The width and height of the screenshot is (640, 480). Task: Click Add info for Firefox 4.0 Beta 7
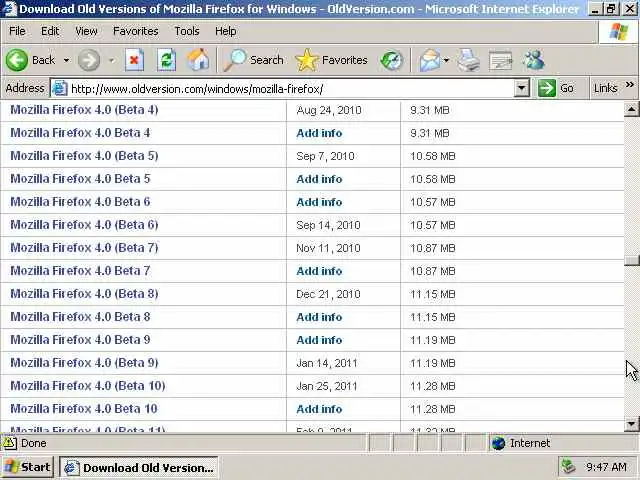319,271
